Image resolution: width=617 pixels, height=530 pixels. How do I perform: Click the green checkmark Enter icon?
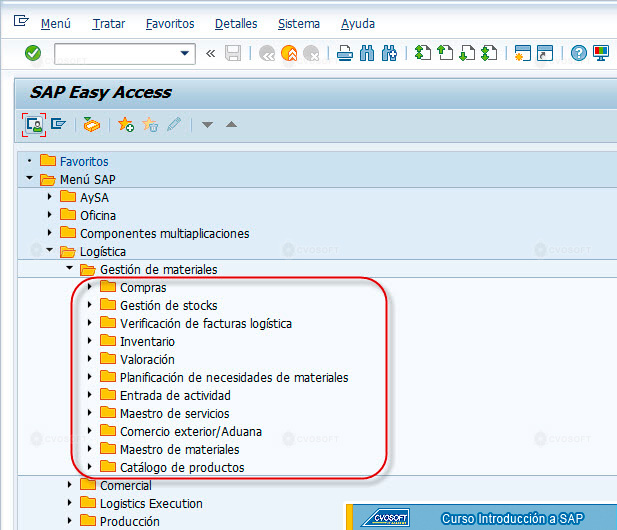33,53
